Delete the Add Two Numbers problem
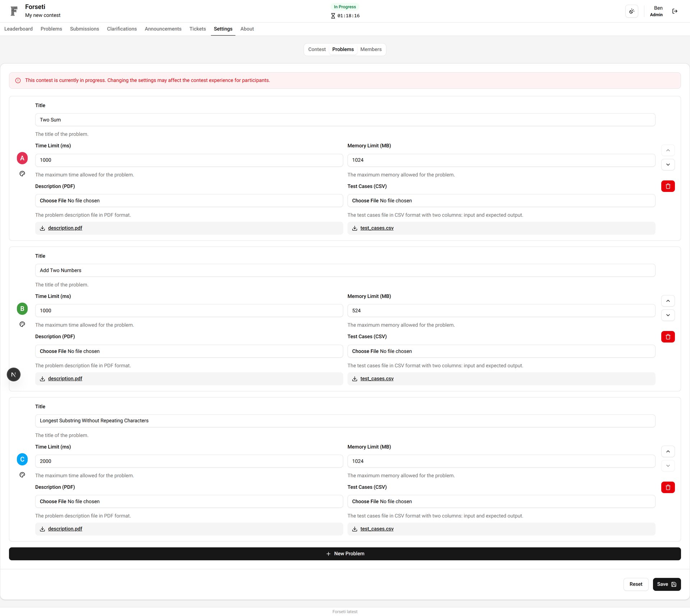This screenshot has width=690, height=616. [668, 337]
